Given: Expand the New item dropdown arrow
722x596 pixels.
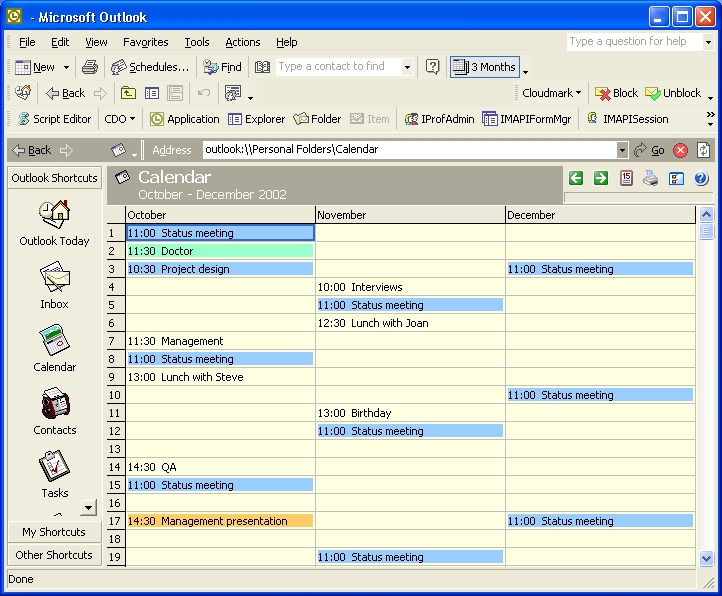Looking at the screenshot, I should [66, 67].
